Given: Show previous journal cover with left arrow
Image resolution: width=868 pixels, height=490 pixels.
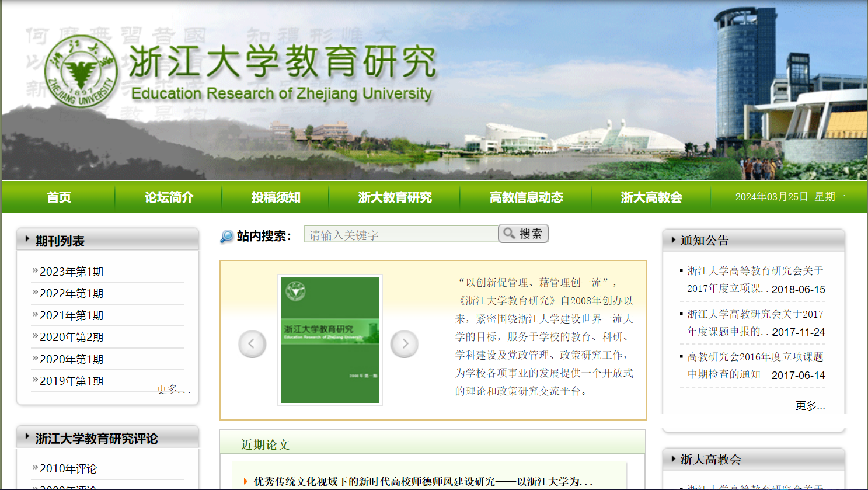Looking at the screenshot, I should [252, 343].
